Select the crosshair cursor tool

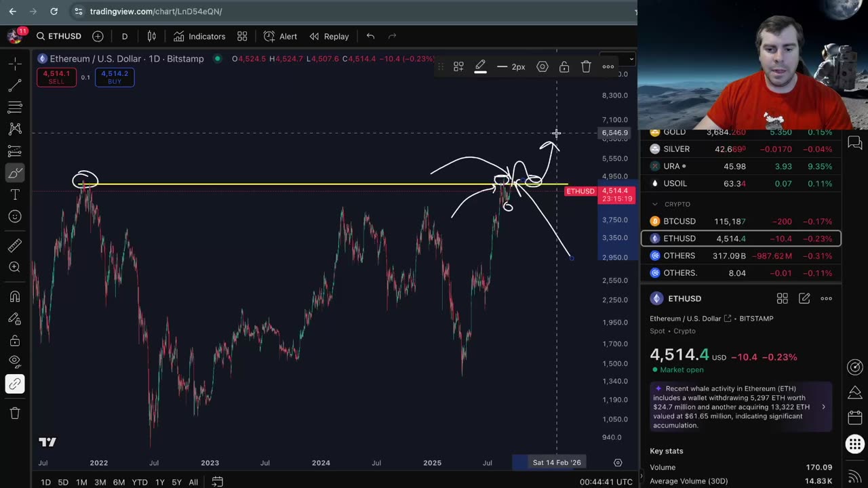point(14,64)
